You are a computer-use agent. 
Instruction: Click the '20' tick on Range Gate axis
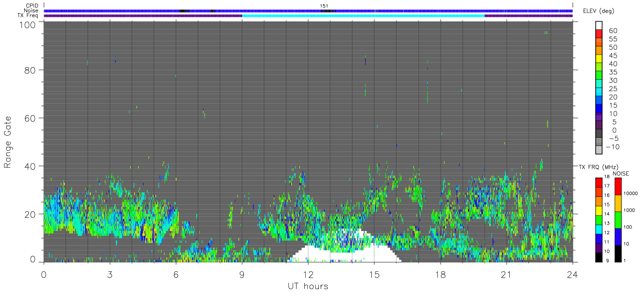pos(30,214)
